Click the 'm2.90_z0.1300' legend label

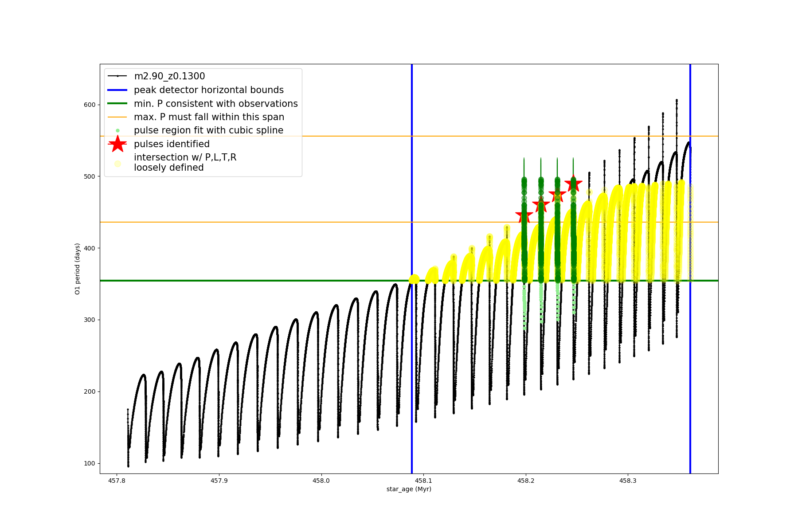click(169, 76)
